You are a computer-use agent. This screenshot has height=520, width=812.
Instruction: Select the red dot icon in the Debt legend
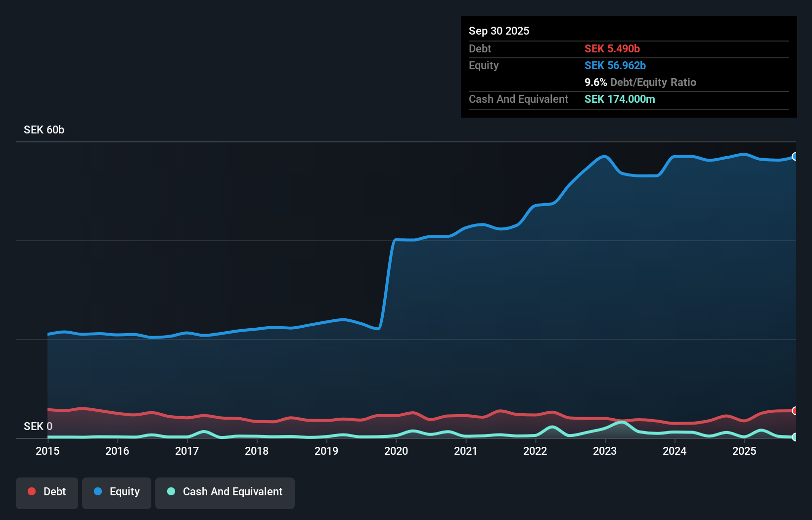coord(32,491)
